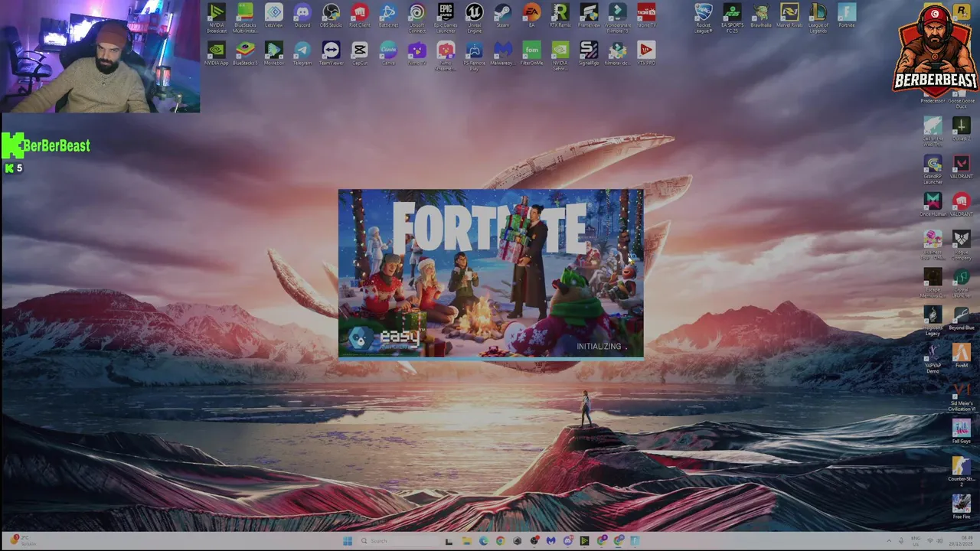Select the Fall Guys desktop icon

[x=961, y=432]
